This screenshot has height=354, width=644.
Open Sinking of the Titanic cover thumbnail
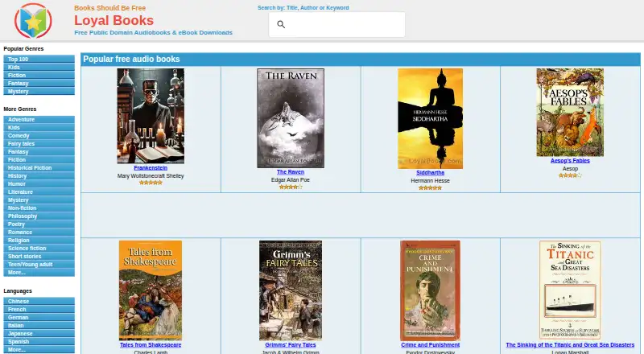click(x=570, y=290)
